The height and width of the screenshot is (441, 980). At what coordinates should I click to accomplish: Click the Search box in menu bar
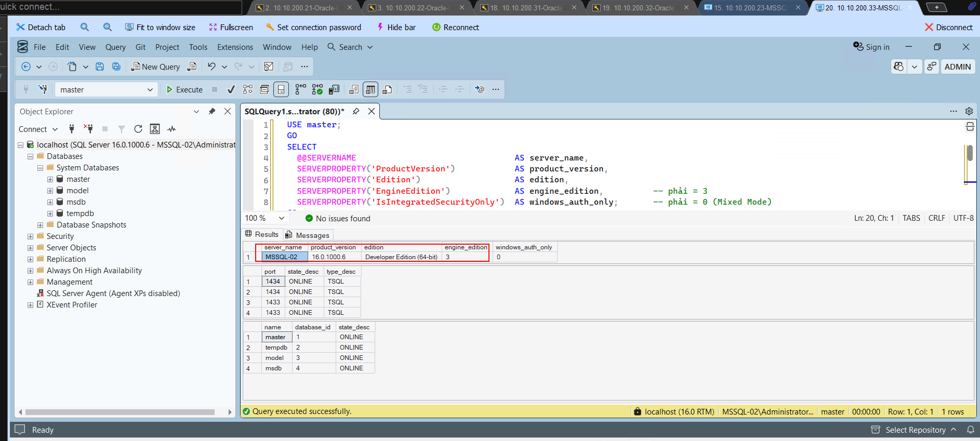pyautogui.click(x=350, y=47)
